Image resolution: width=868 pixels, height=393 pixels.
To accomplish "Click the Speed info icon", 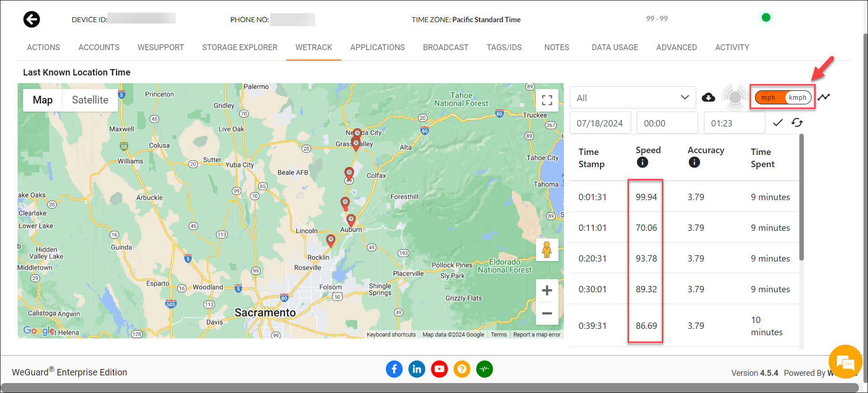I will (x=642, y=162).
